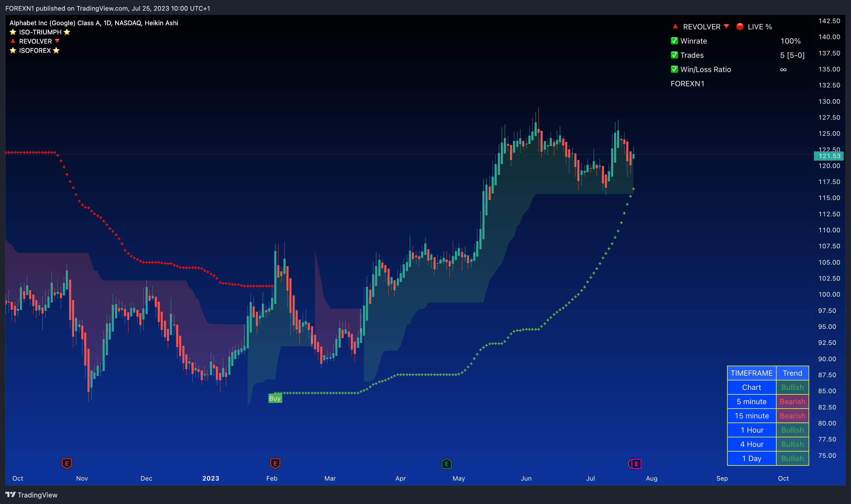Click the Alphabet Inc (Google) Class A chart title

[94, 23]
